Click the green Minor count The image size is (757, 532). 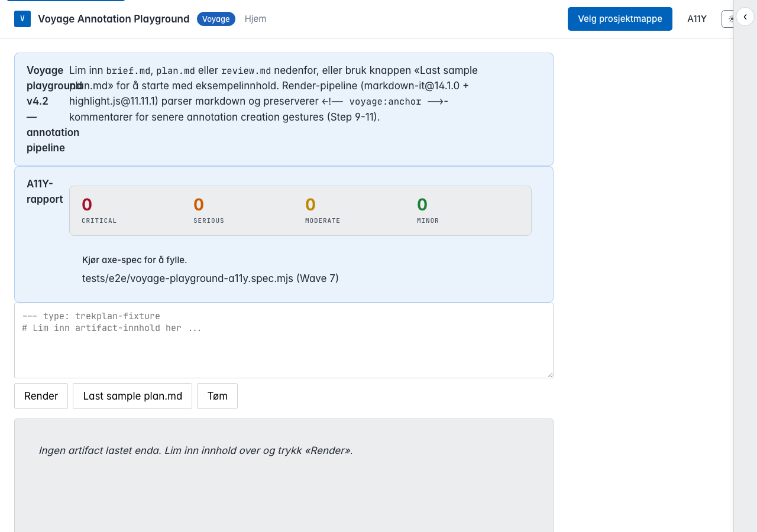[x=422, y=205]
